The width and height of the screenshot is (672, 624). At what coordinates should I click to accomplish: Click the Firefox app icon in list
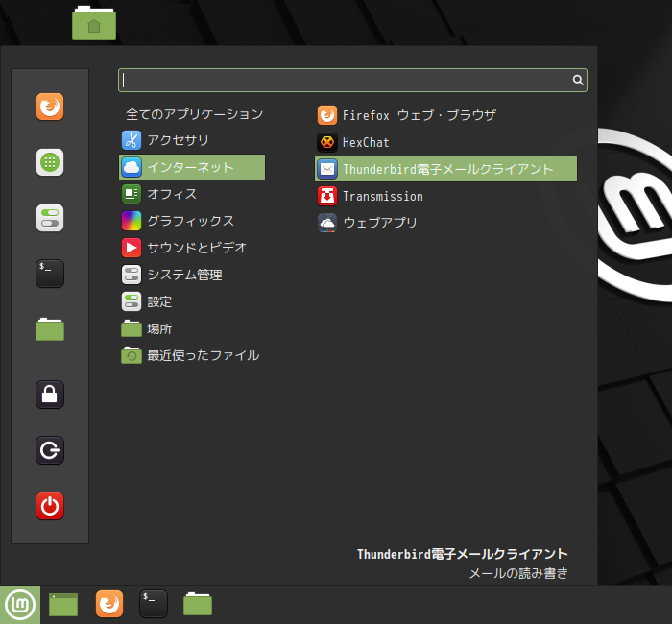coord(327,115)
